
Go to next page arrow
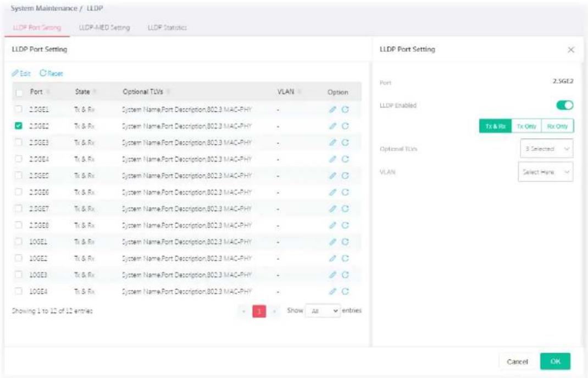click(275, 311)
